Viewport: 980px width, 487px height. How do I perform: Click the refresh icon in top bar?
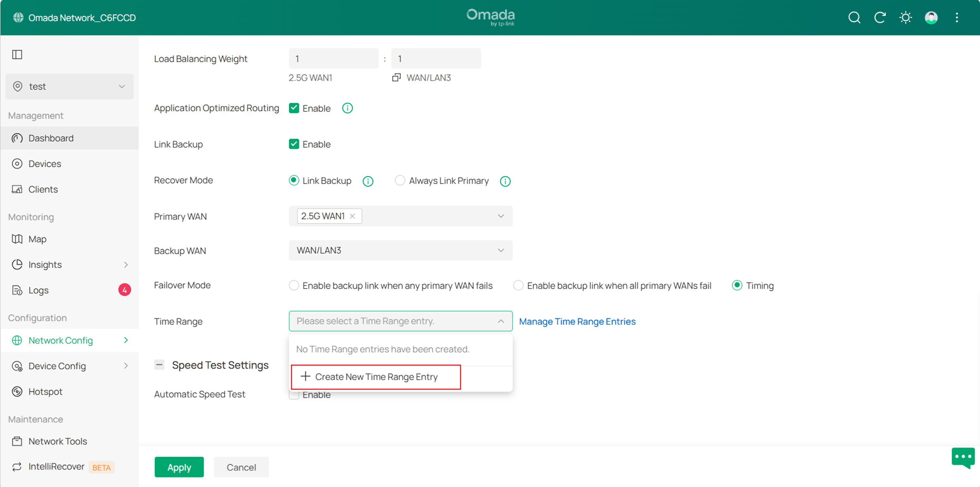tap(880, 17)
